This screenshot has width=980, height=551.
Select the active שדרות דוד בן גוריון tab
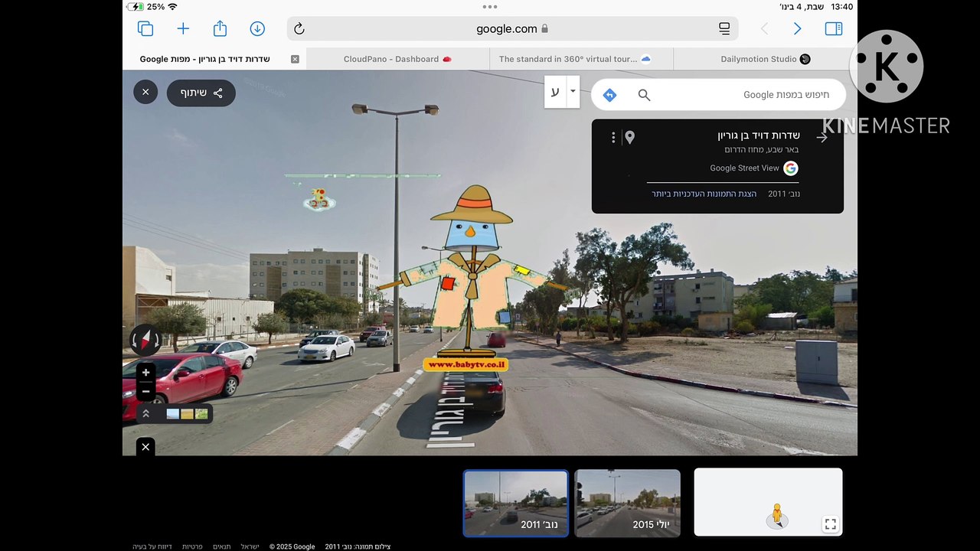pyautogui.click(x=214, y=59)
